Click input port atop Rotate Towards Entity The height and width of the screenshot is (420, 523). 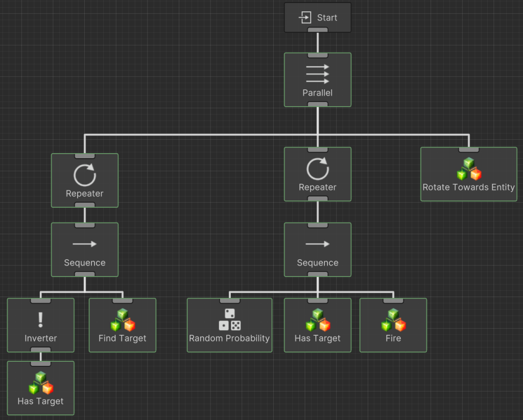point(468,150)
